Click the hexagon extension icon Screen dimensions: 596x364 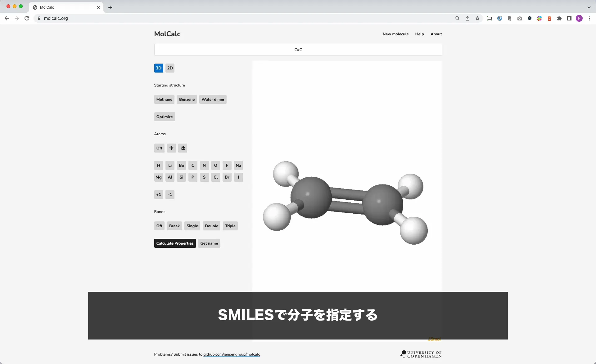coord(530,18)
